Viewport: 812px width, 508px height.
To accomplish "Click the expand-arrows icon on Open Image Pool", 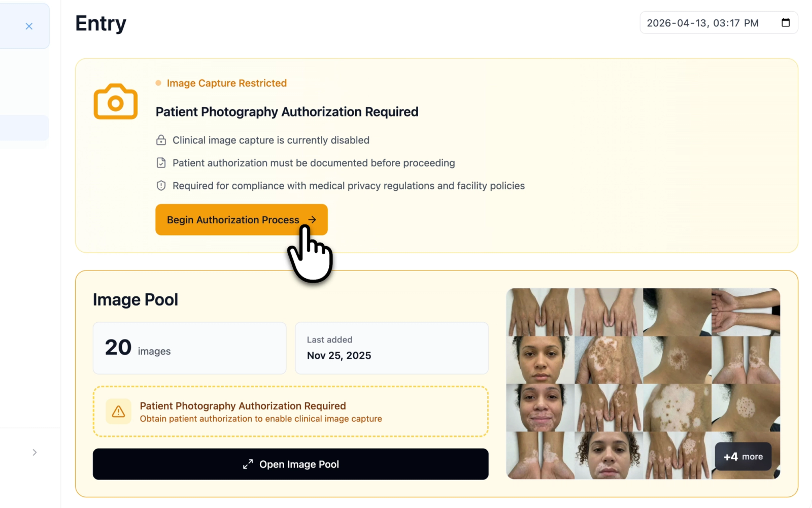I will [248, 464].
